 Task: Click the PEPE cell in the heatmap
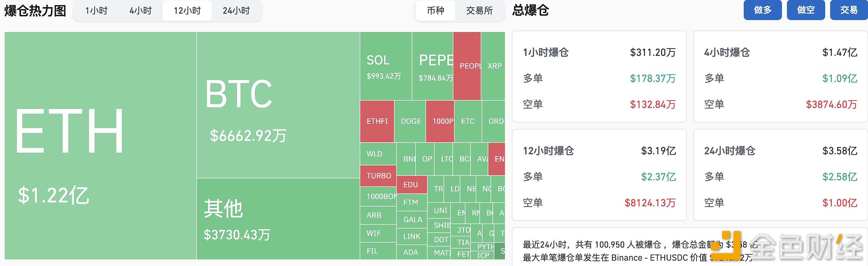tap(433, 66)
